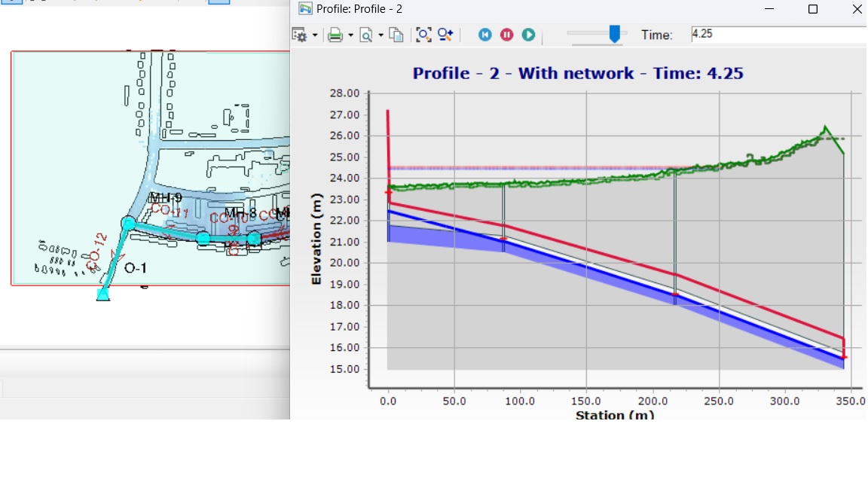Rewind the profile animation to start
The image size is (868, 488).
tap(485, 35)
